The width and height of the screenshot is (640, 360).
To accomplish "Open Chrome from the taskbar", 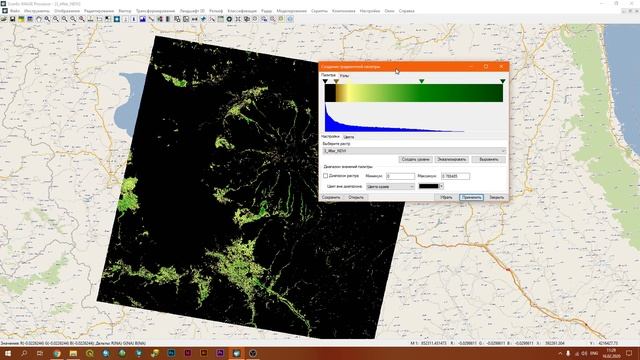I will pos(57,353).
